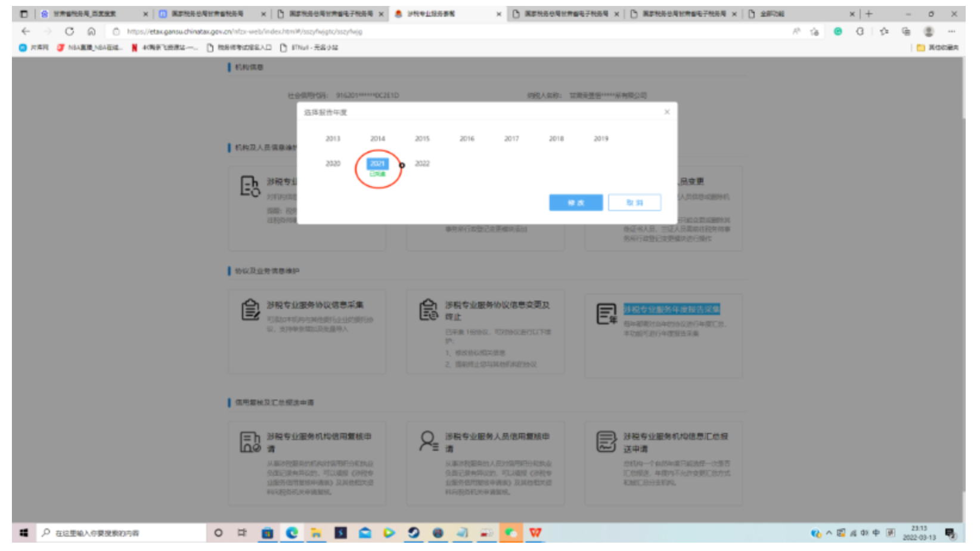Open the tab actions menu icon
The height and width of the screenshot is (551, 980).
click(24, 14)
